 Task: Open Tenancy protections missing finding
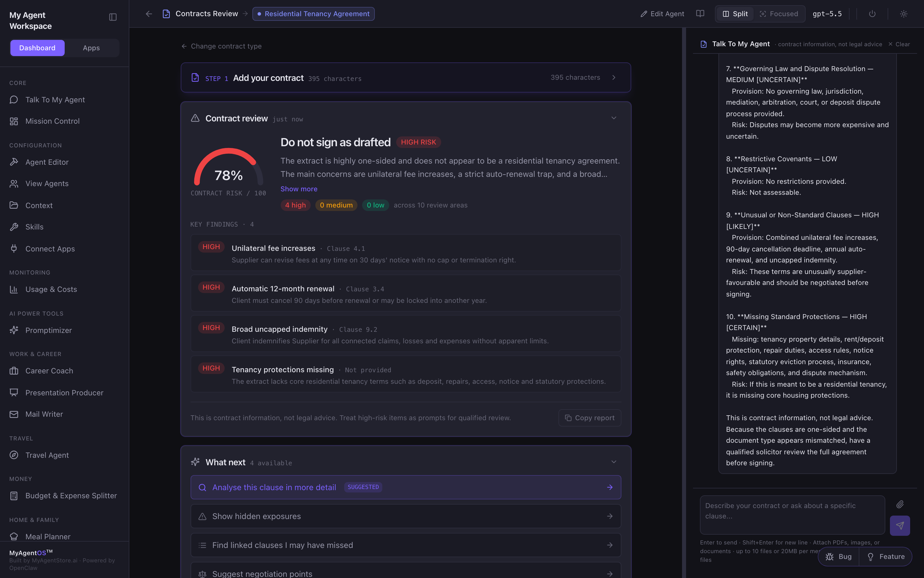click(405, 374)
